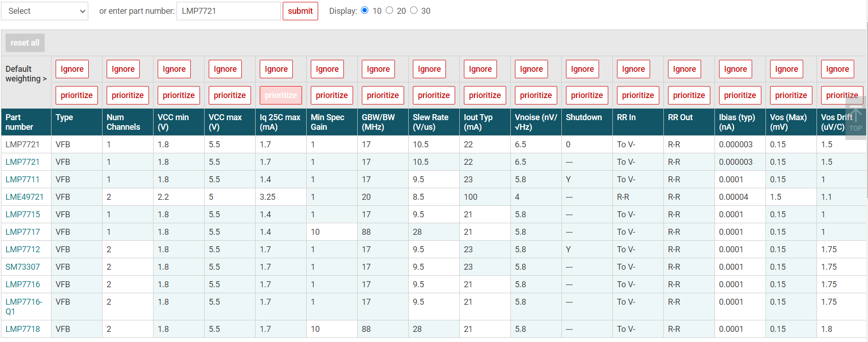Image resolution: width=868 pixels, height=342 pixels.
Task: Ignore the Iout Typ column
Action: tap(480, 69)
